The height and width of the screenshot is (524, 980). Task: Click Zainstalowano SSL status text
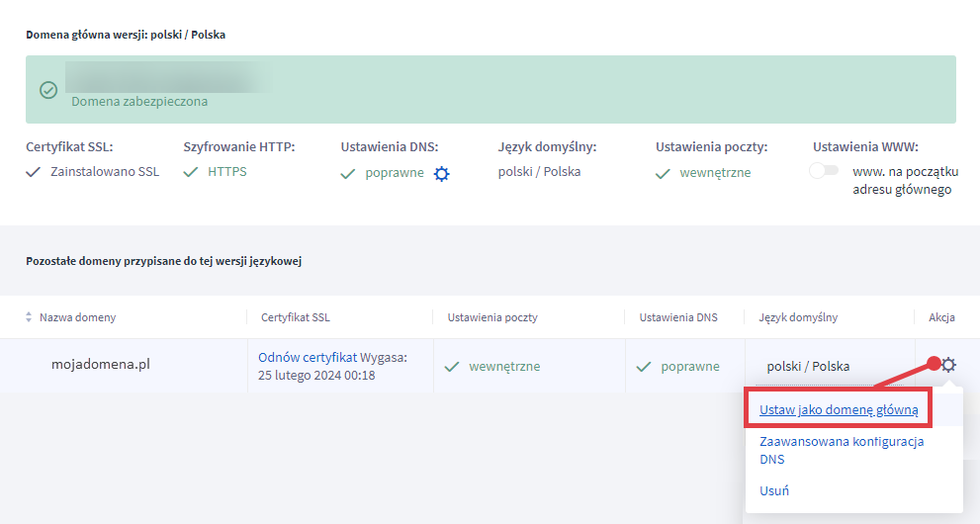point(105,171)
